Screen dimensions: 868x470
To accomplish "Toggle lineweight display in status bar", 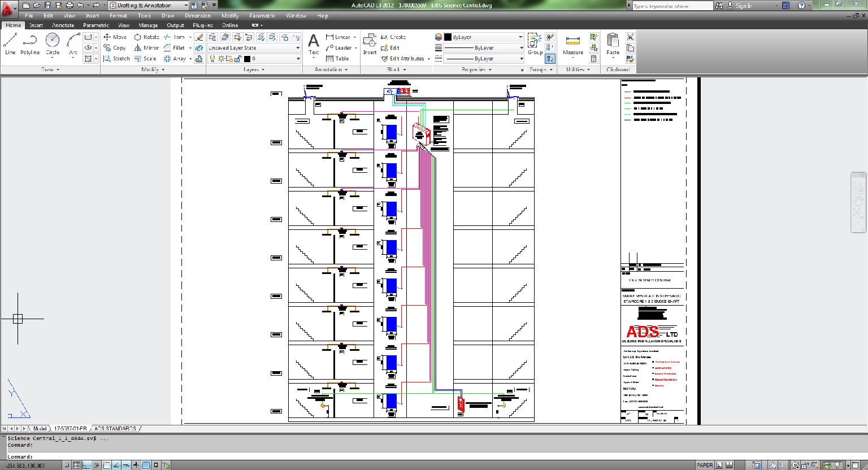I will click(136, 465).
